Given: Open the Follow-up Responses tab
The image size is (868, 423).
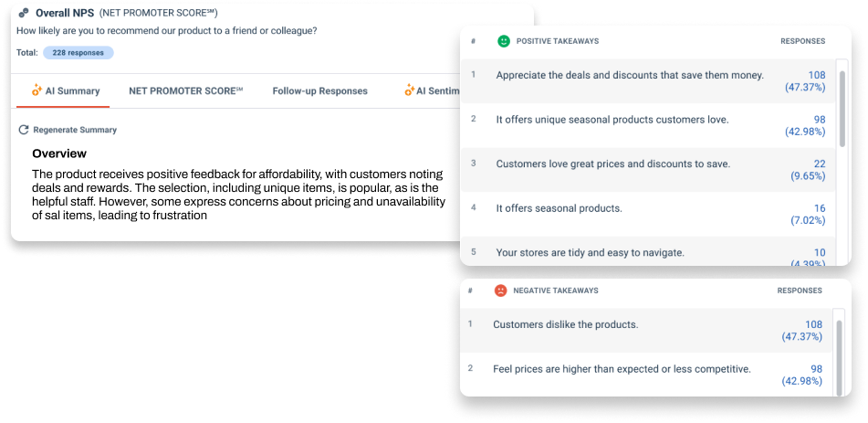Looking at the screenshot, I should coord(319,91).
